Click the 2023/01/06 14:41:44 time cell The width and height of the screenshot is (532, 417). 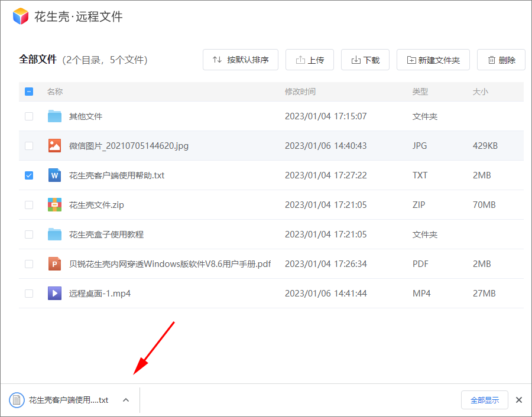326,293
